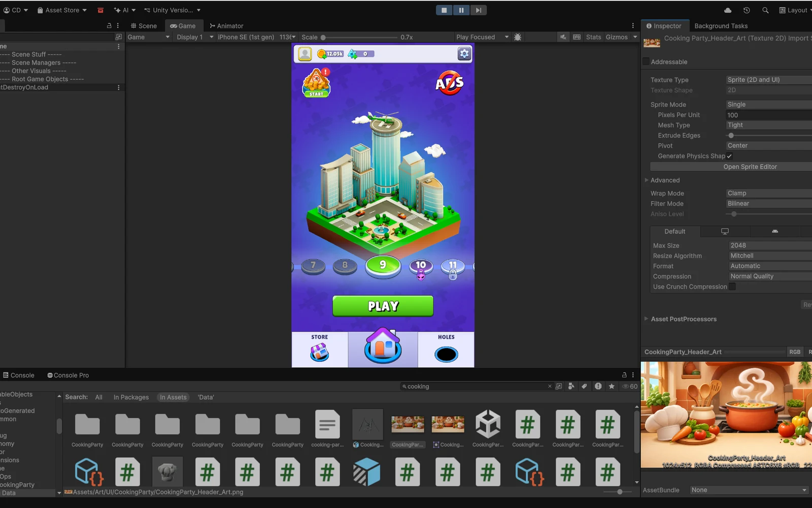Select level 10 node in game
The image size is (812, 508).
coord(421,266)
